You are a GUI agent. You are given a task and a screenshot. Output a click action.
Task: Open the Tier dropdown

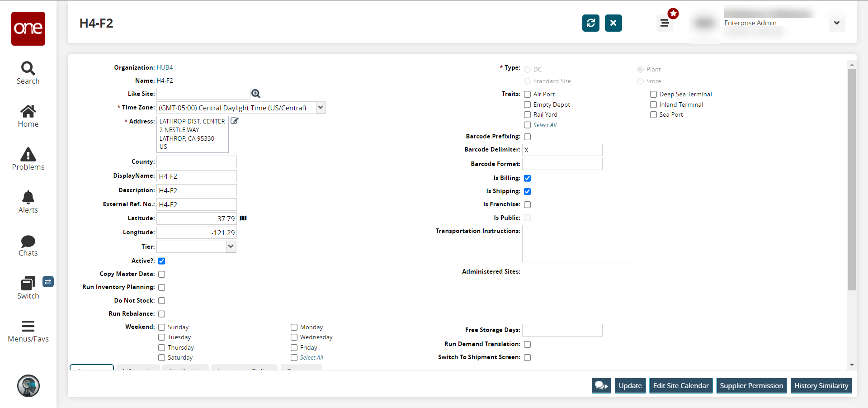231,247
